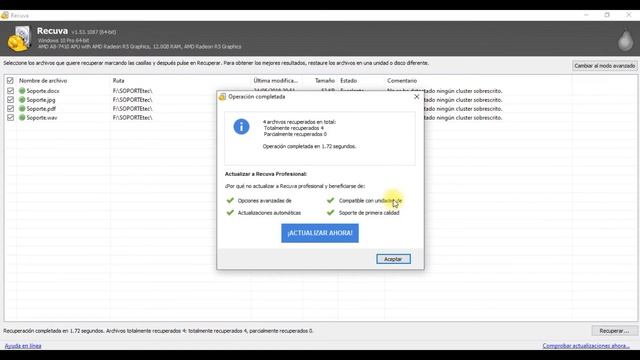Close the main Recuva window
Image resolution: width=640 pixels, height=360 pixels.
click(629, 15)
